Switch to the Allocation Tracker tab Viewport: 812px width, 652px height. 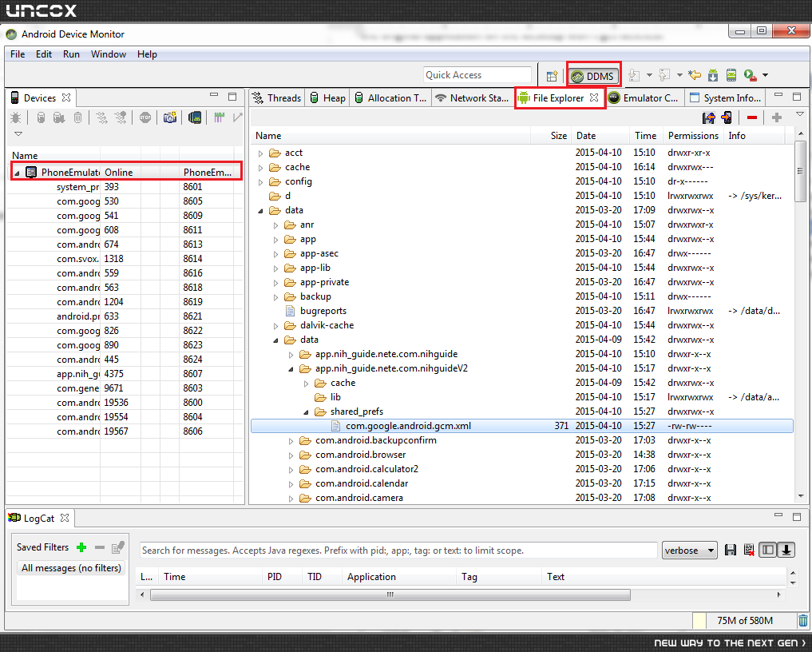[391, 98]
